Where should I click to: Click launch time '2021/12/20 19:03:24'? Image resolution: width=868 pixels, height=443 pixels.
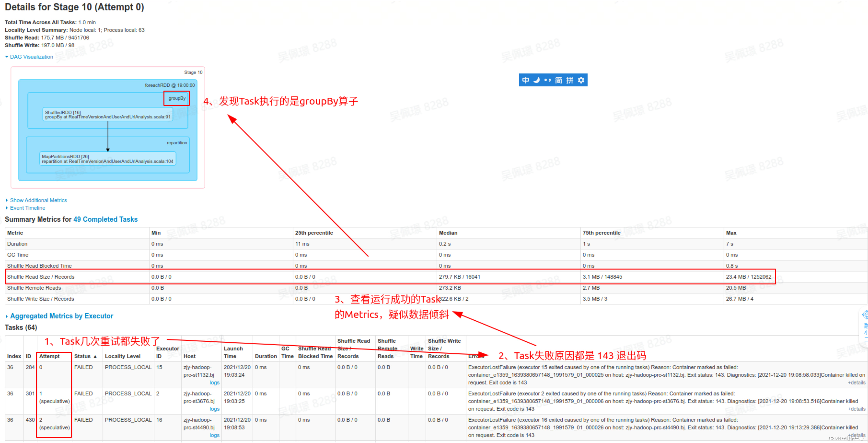tap(237, 371)
